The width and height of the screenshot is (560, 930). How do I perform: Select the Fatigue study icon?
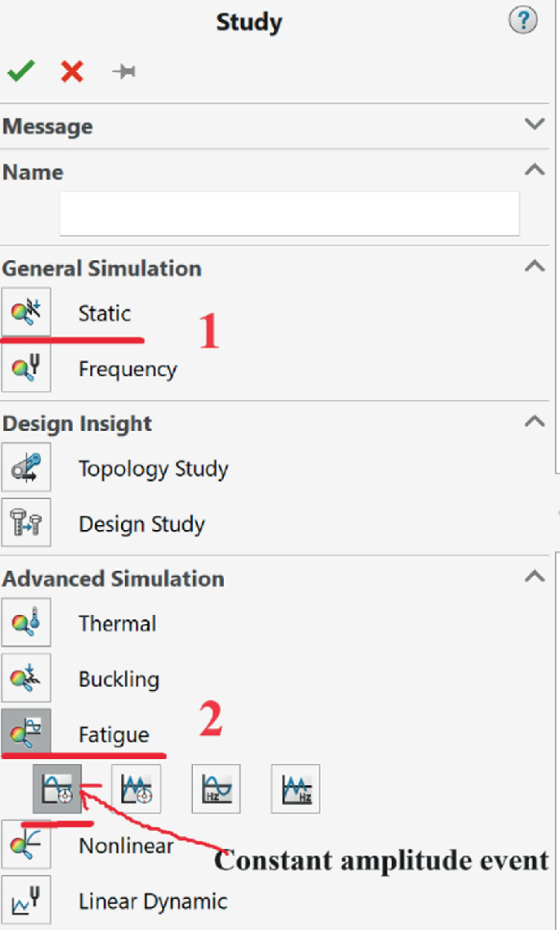(25, 733)
